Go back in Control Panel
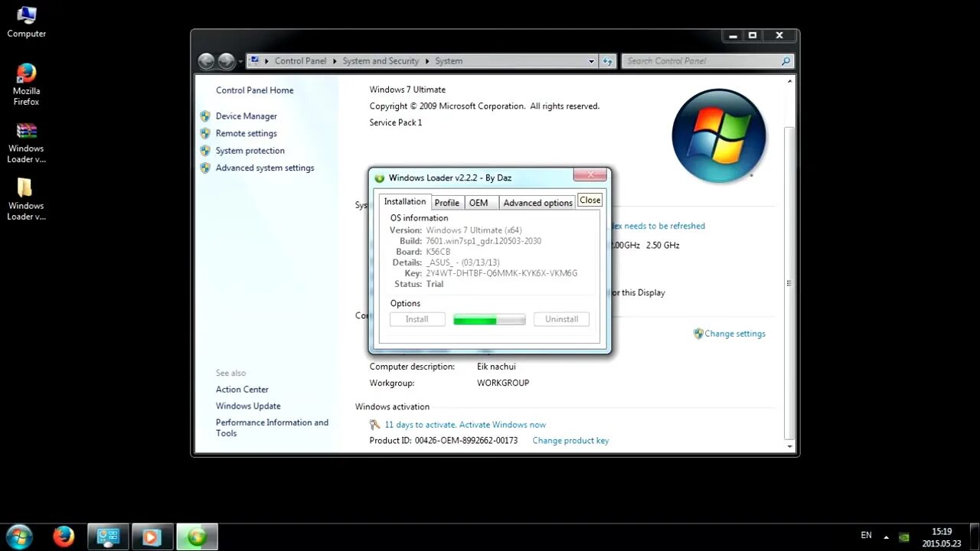This screenshot has width=980, height=551. pos(206,61)
